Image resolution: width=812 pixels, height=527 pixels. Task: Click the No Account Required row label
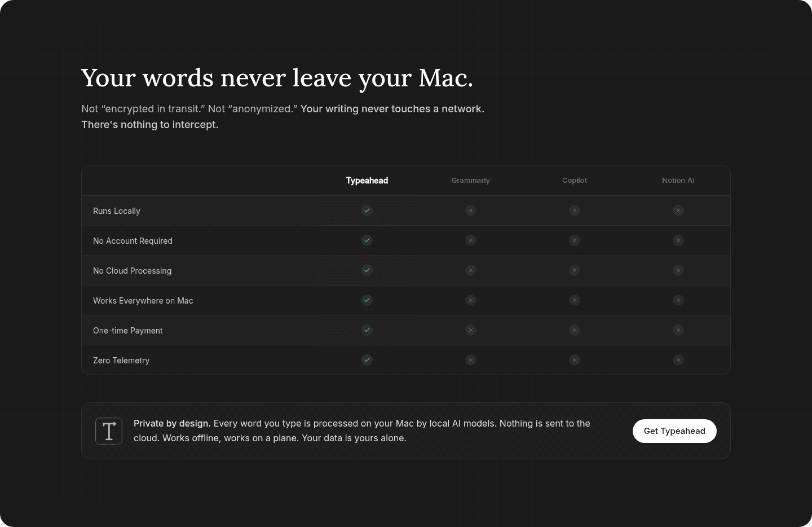pos(133,241)
